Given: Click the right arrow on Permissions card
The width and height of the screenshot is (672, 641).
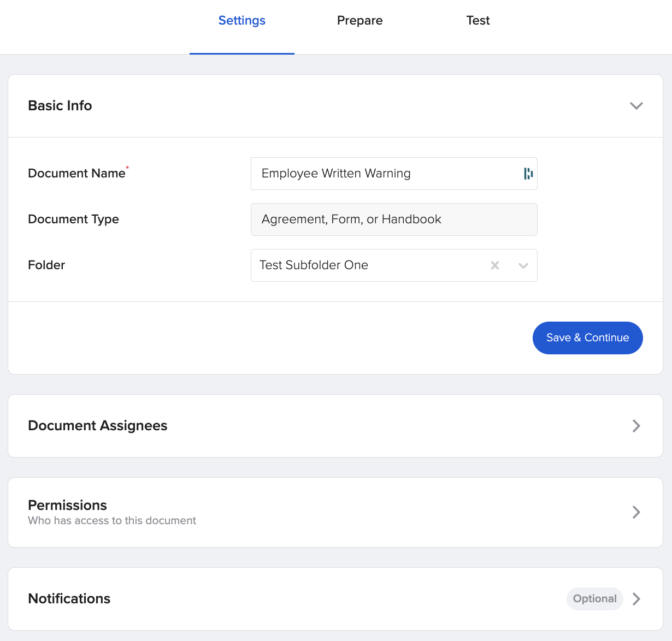Looking at the screenshot, I should (636, 512).
